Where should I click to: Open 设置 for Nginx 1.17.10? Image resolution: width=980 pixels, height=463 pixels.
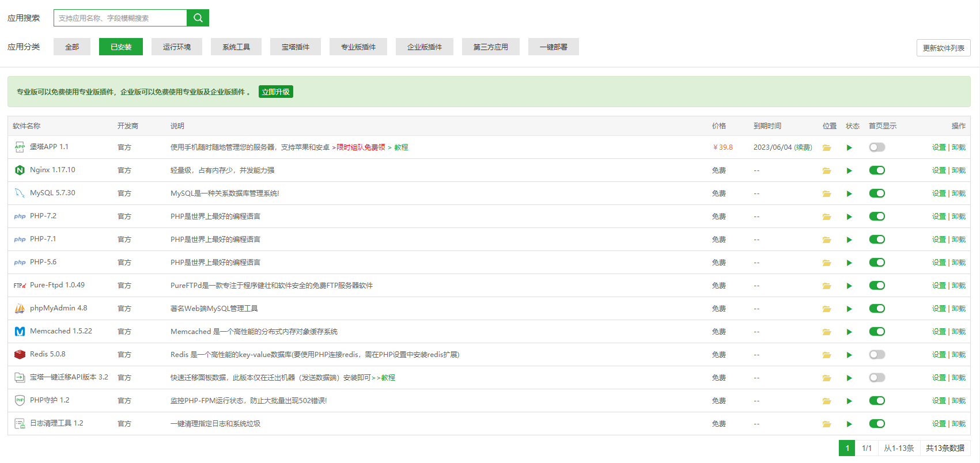click(939, 170)
